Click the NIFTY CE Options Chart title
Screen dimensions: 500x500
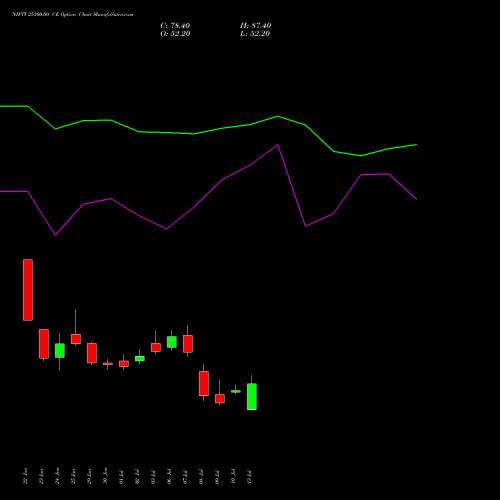tap(72, 15)
